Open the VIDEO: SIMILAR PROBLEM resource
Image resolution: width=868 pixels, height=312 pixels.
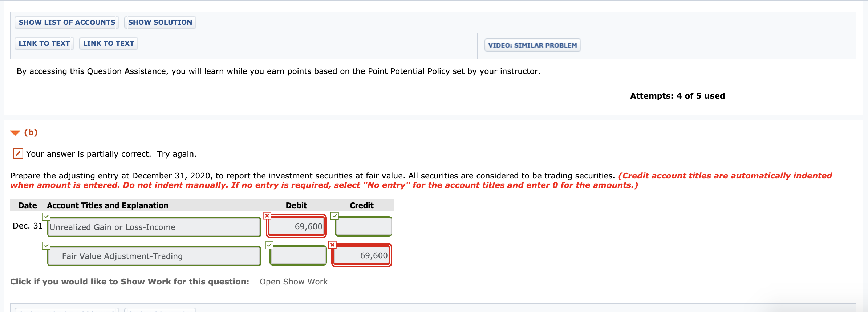pyautogui.click(x=532, y=45)
